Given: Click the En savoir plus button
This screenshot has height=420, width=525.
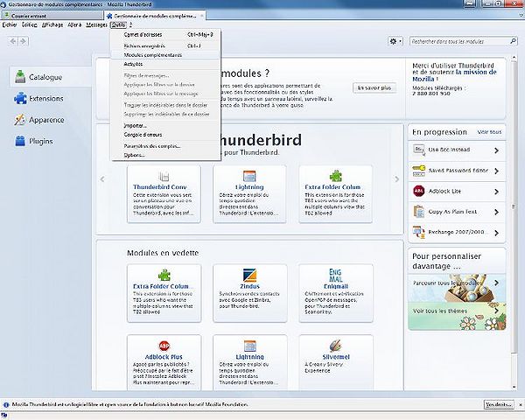Looking at the screenshot, I should coord(374,87).
